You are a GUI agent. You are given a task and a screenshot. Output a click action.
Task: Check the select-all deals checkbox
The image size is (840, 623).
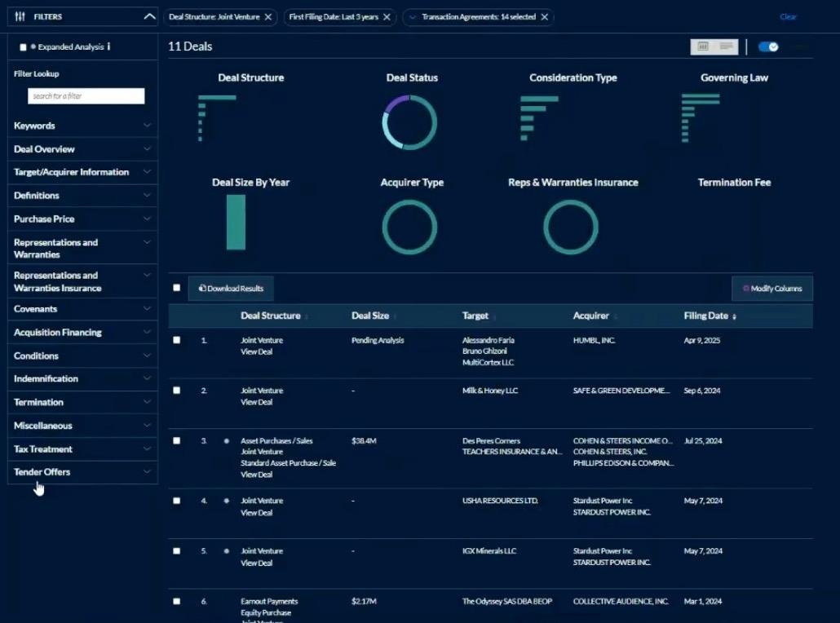coord(177,288)
